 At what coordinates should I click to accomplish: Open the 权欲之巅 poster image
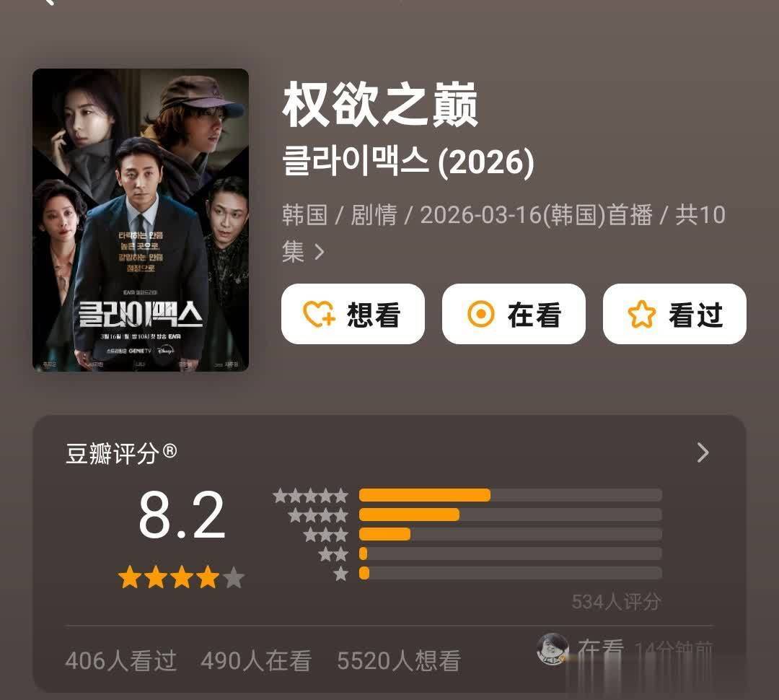coord(141,220)
